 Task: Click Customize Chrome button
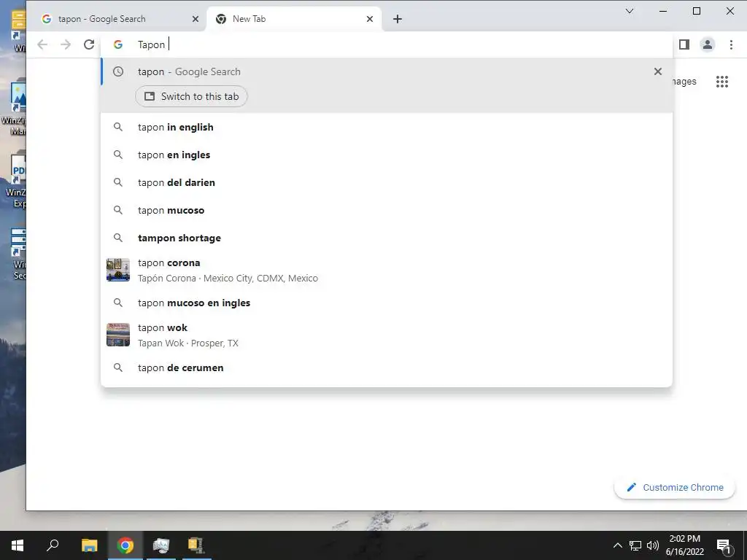[675, 487]
